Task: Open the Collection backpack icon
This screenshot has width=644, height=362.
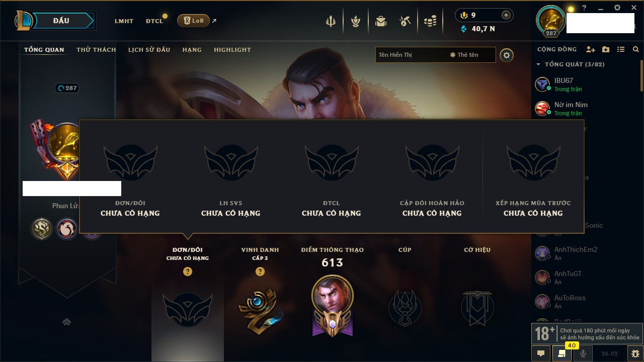Action: [x=381, y=21]
